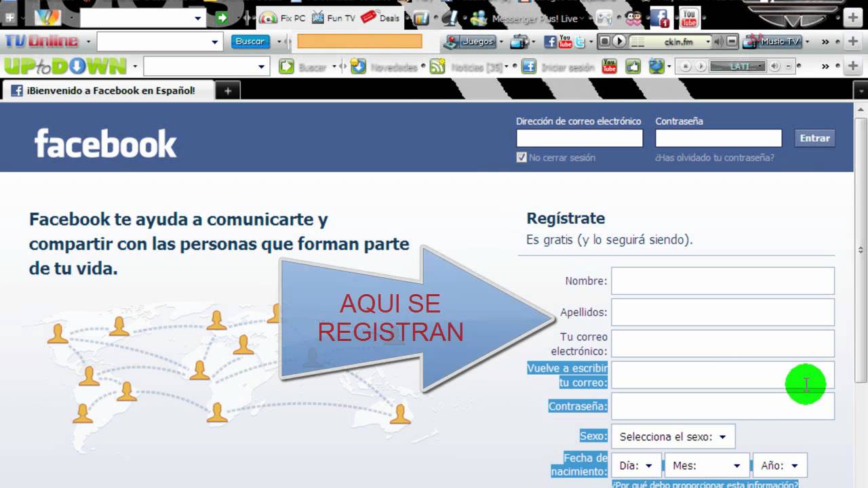Click the Facebook Iniciar sesión toolbar icon
This screenshot has width=868, height=488.
[529, 66]
